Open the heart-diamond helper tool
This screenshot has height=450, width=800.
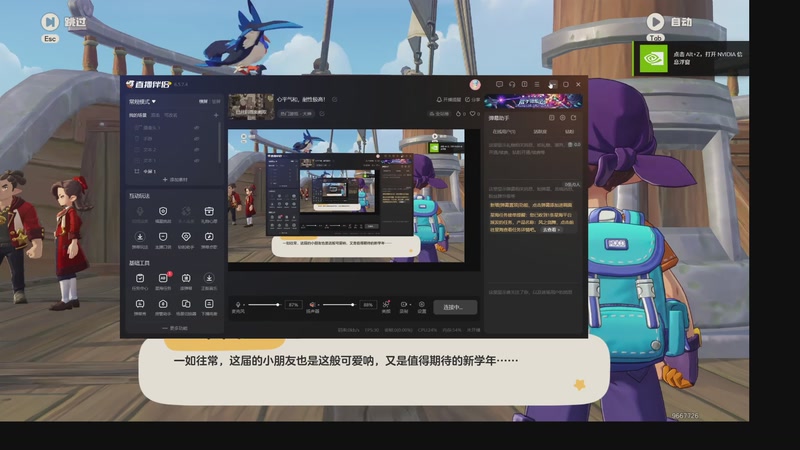tap(186, 239)
